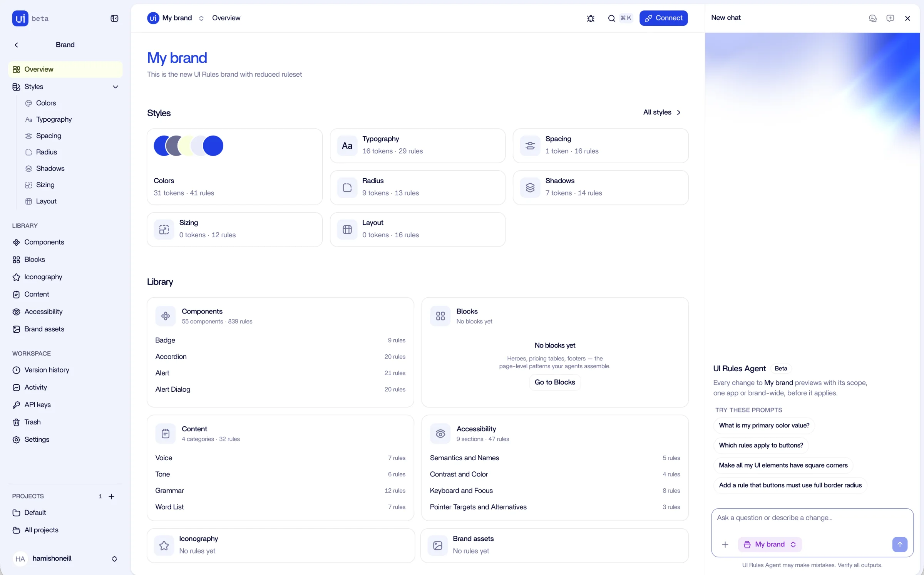Open Trash in workspace sidebar
924x575 pixels.
(x=32, y=422)
